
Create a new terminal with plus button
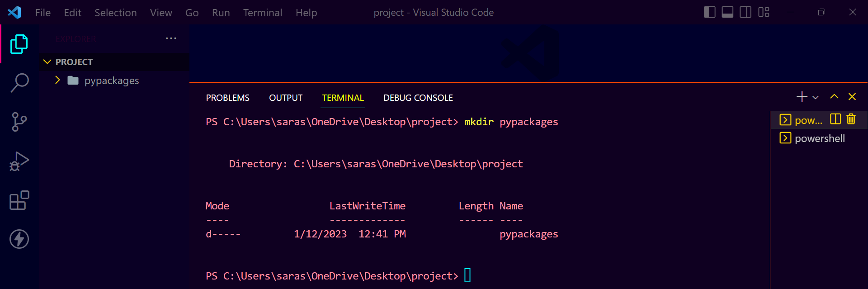click(x=802, y=97)
